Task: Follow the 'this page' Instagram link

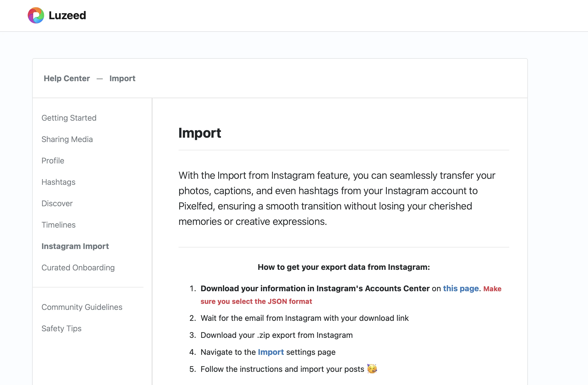Action: pos(461,288)
